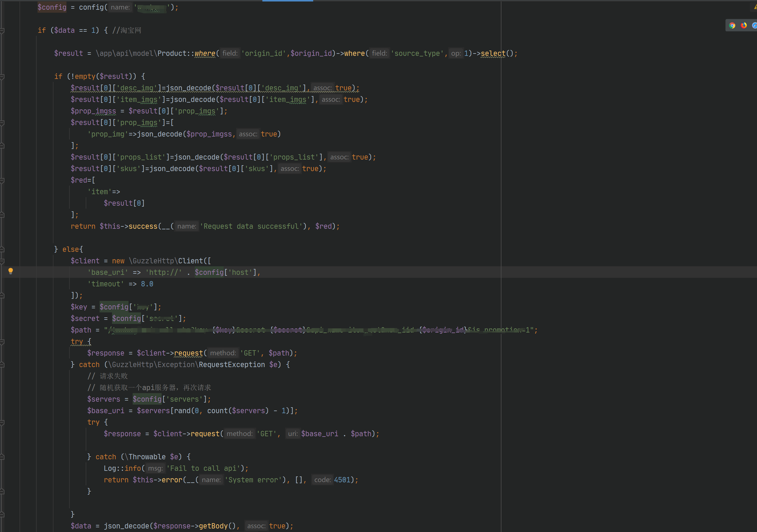This screenshot has width=757, height=532.
Task: Fold at the '} else{' gutter marker
Action: 2,249
